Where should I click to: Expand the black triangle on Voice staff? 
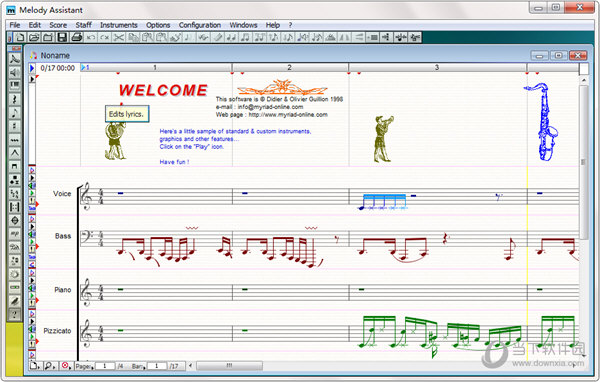(32, 178)
